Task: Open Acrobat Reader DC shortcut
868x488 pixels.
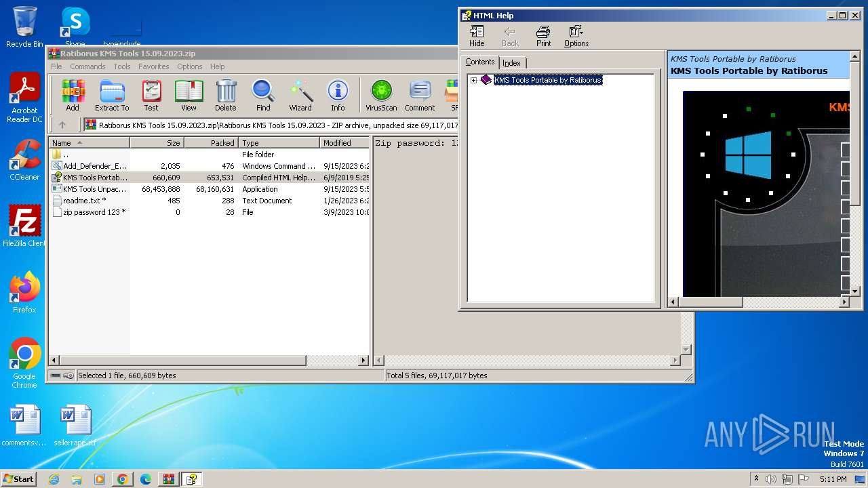Action: click(x=24, y=98)
